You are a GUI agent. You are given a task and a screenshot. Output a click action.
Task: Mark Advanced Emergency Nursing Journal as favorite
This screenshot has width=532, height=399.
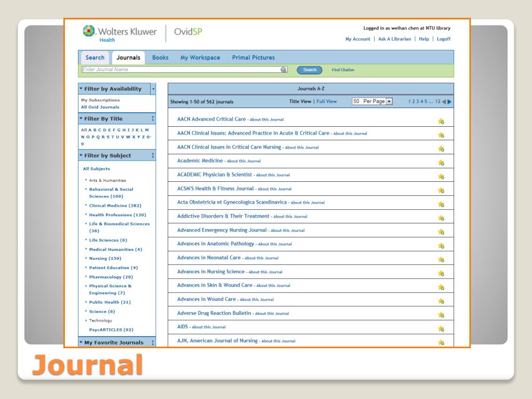tap(441, 232)
